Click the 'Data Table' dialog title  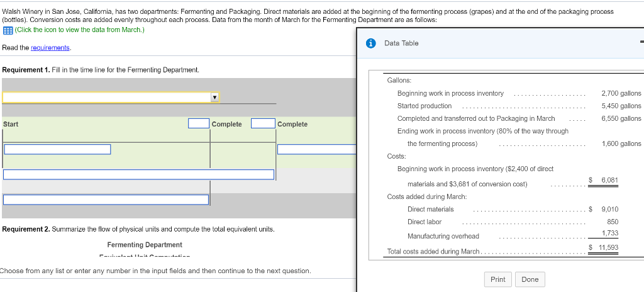(401, 43)
